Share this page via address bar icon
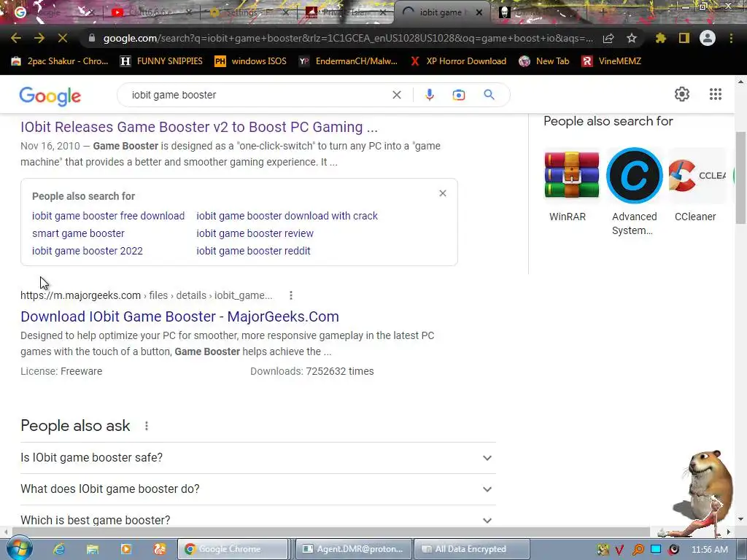This screenshot has width=747, height=560. (608, 38)
